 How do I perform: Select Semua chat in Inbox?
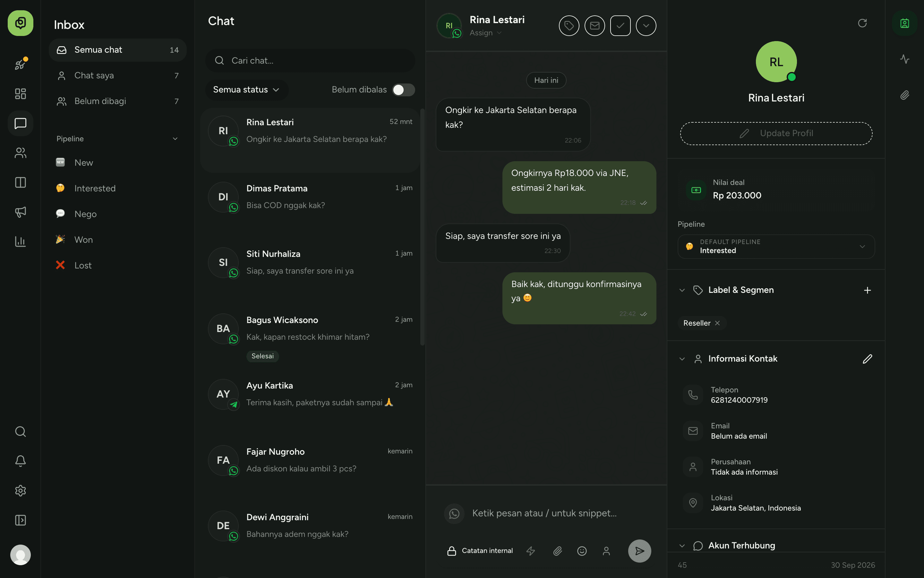[118, 50]
